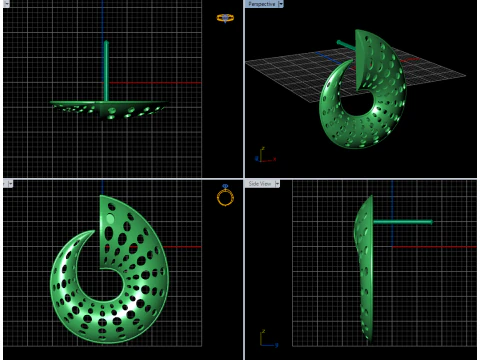480x360 pixels.
Task: Select the green earring post in Side View
Action: click(x=403, y=222)
